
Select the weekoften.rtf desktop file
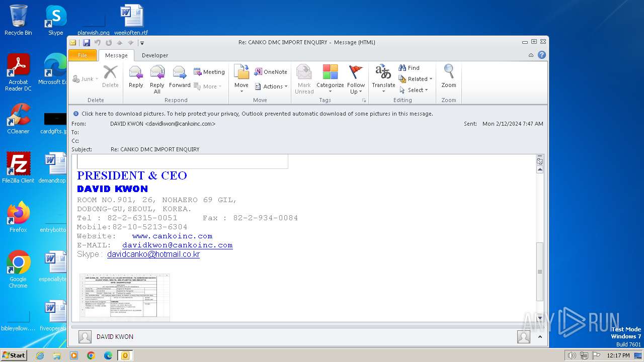point(131,20)
